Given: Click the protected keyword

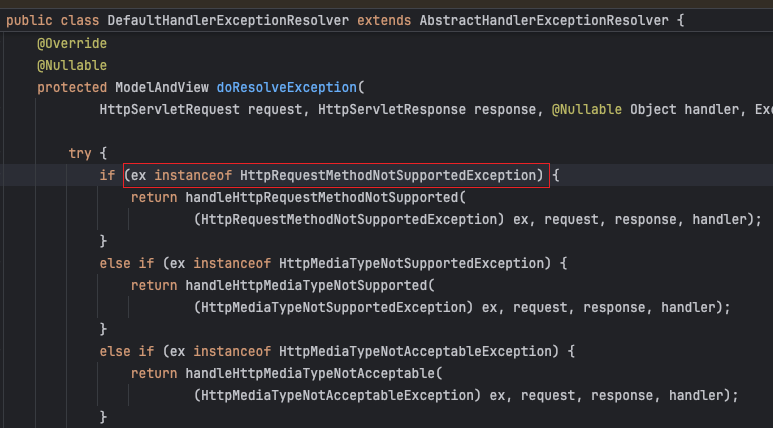Looking at the screenshot, I should [72, 87].
